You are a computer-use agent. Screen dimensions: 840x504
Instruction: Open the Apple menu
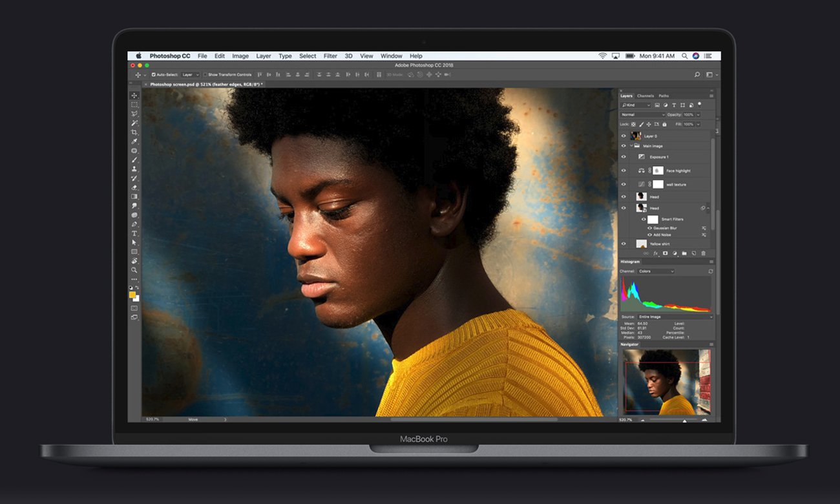tap(138, 56)
